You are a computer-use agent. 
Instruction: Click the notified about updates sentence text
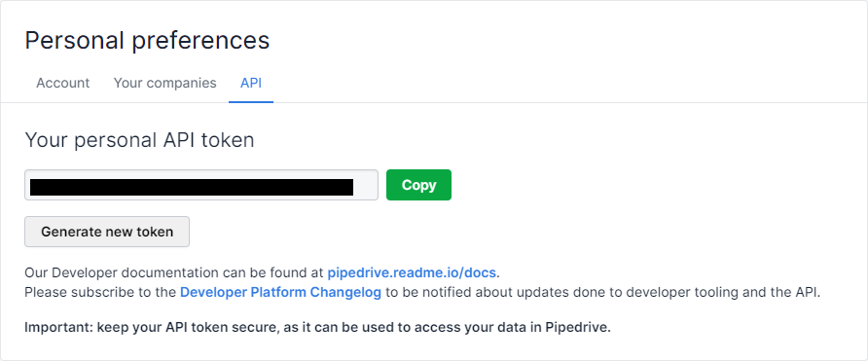click(x=603, y=292)
